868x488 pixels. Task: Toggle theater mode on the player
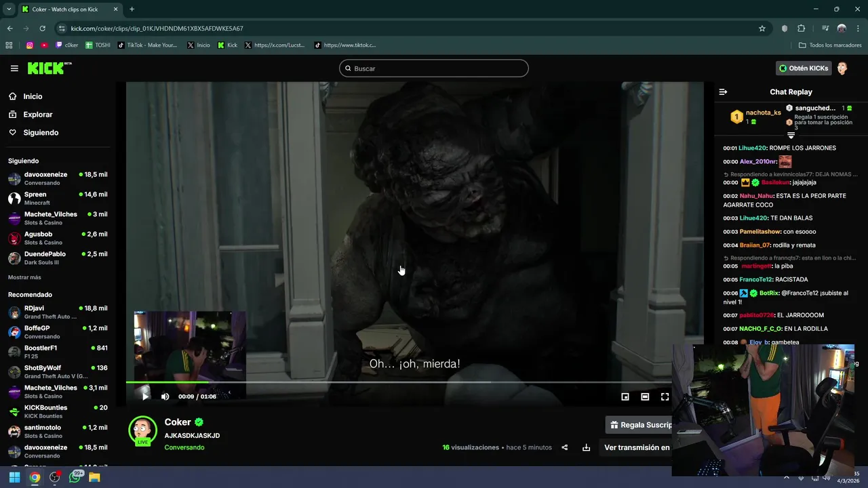coord(645,396)
